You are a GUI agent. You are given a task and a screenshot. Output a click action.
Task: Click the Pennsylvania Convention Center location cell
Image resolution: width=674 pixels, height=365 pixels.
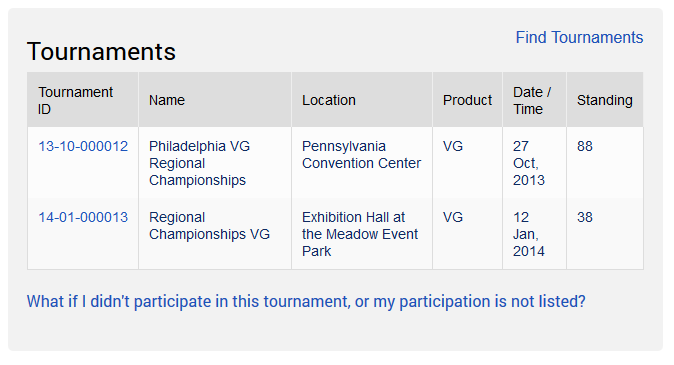[x=362, y=163]
